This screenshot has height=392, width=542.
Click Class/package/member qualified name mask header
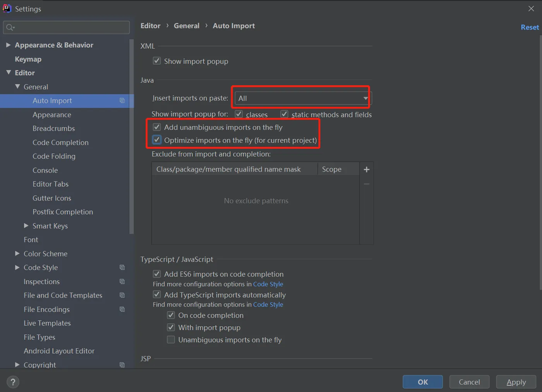(235, 169)
